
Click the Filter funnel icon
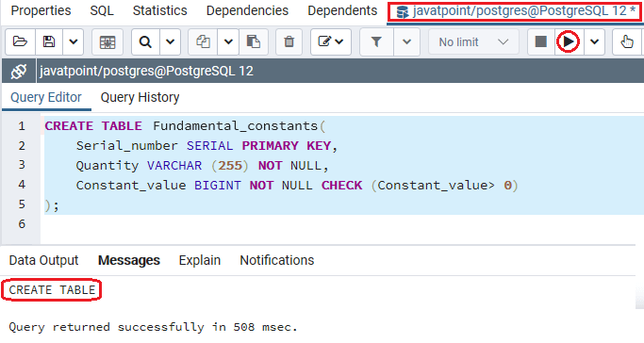point(376,41)
